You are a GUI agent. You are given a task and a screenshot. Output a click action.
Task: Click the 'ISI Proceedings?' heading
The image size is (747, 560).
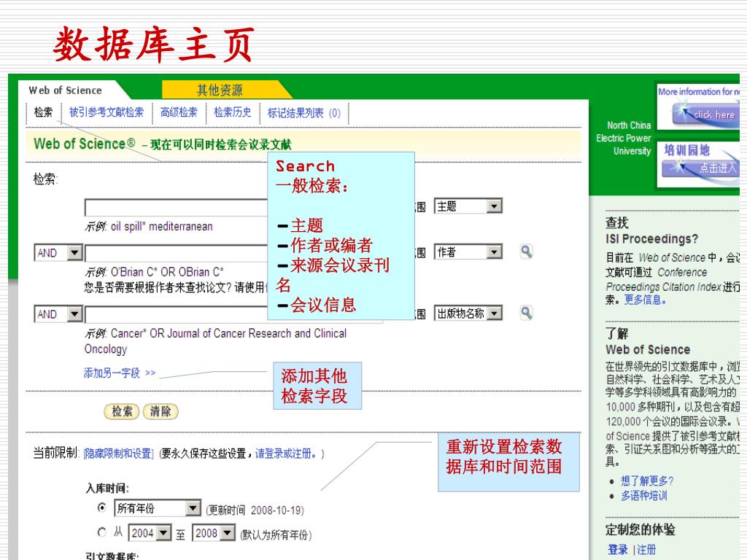pyautogui.click(x=651, y=238)
